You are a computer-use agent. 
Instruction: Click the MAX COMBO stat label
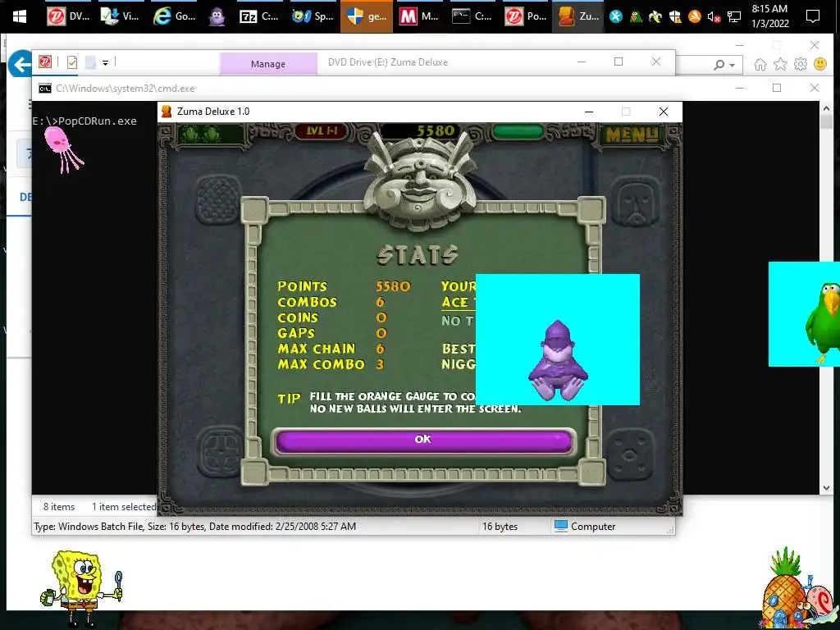click(321, 364)
